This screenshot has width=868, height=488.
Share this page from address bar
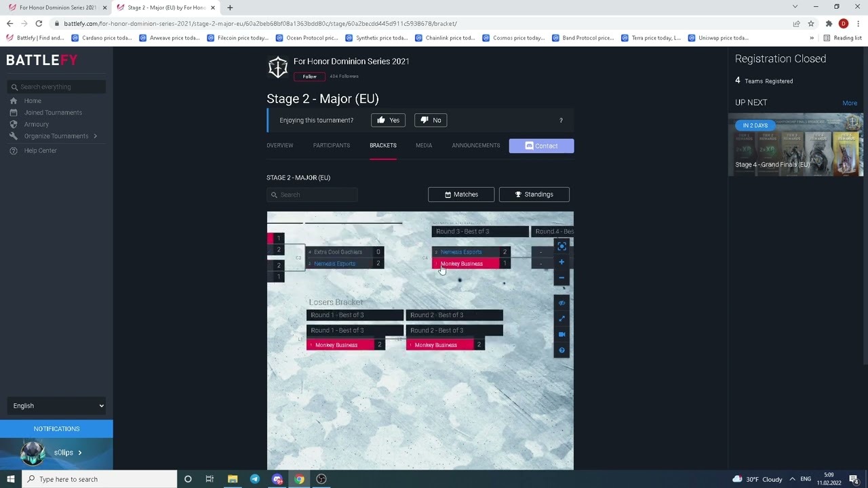click(x=797, y=24)
